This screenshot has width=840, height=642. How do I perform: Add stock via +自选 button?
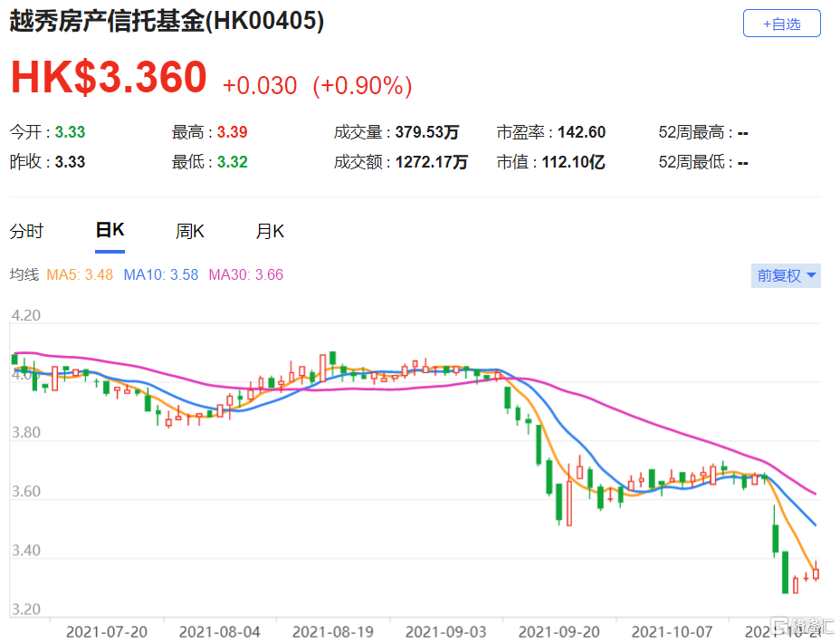pyautogui.click(x=781, y=23)
